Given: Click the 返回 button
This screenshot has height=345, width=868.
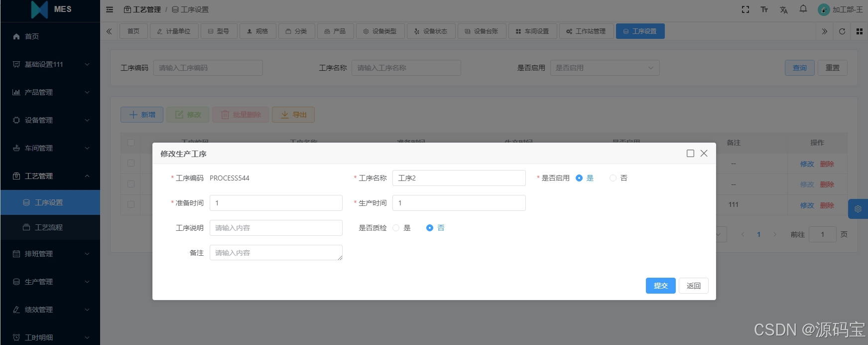Looking at the screenshot, I should [694, 286].
